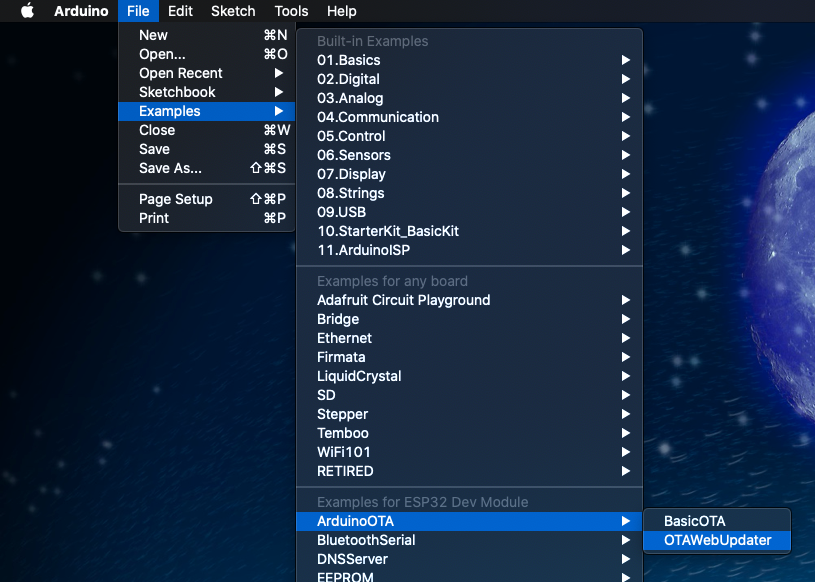The height and width of the screenshot is (582, 815).
Task: Open the BasicOTA example sketch
Action: click(717, 521)
